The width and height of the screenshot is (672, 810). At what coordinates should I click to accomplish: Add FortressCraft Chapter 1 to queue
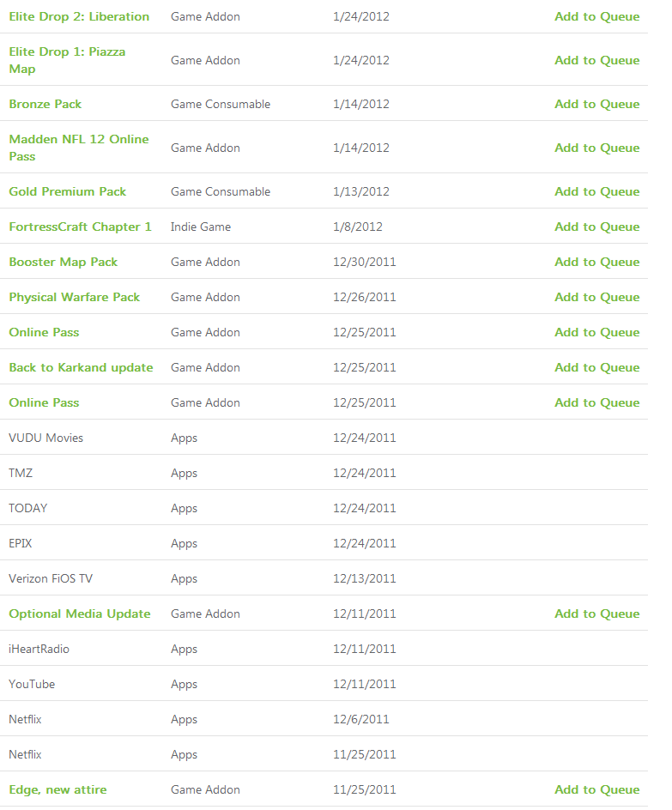tap(597, 227)
